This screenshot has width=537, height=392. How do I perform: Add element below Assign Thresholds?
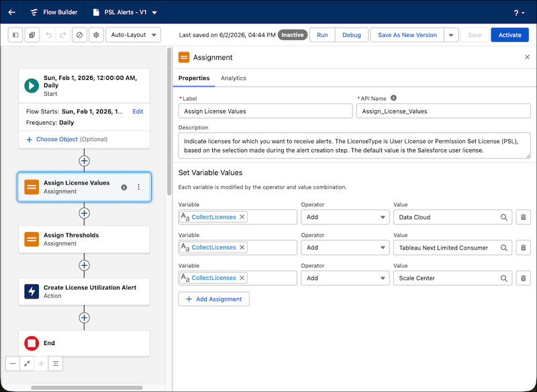pos(85,265)
